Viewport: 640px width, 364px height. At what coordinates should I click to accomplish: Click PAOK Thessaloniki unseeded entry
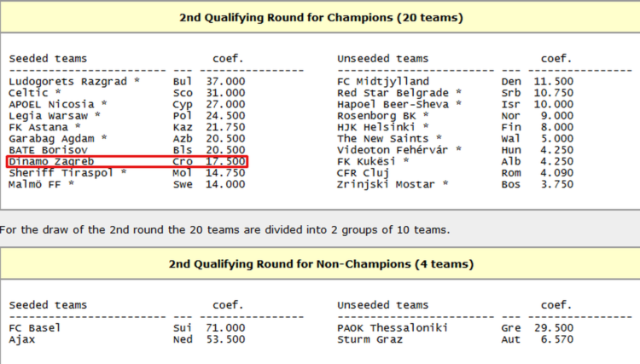click(x=393, y=327)
